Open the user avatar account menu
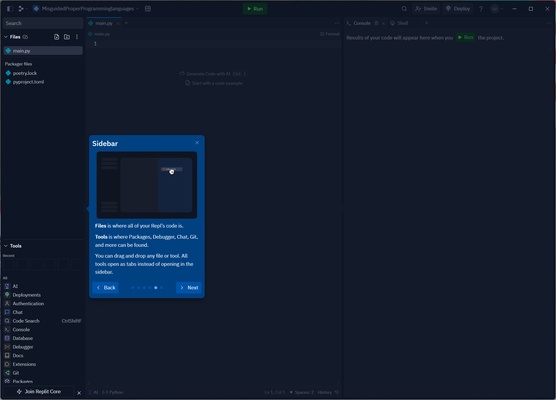The width and height of the screenshot is (556, 400). click(496, 9)
